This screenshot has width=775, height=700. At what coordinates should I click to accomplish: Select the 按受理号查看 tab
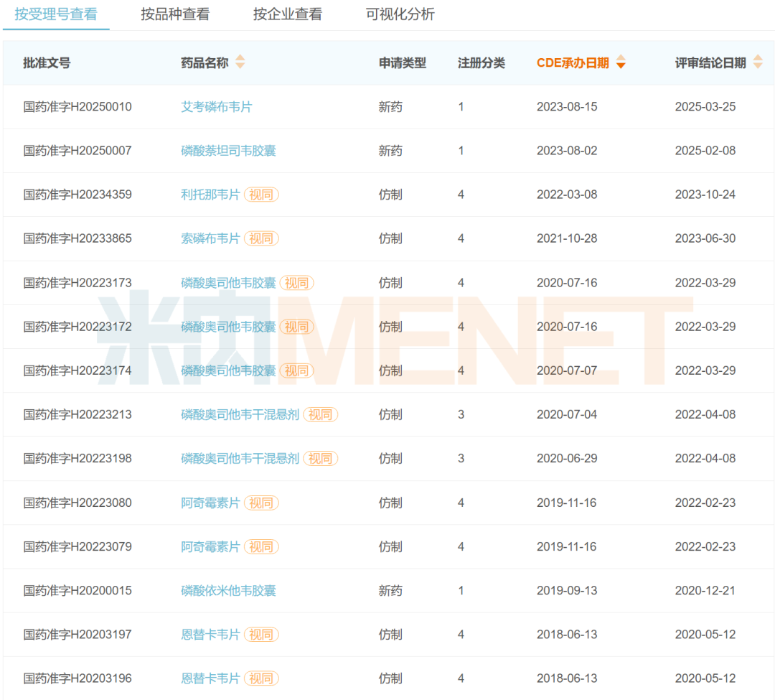pyautogui.click(x=56, y=14)
